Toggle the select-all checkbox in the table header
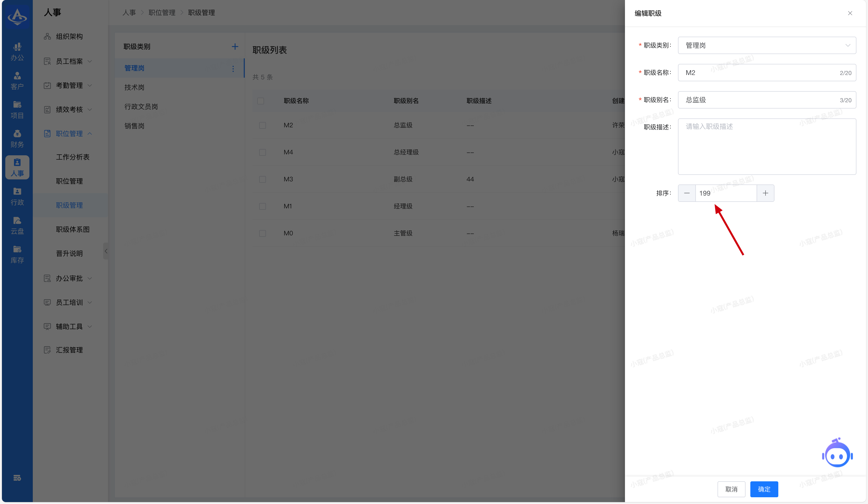Image resolution: width=868 pixels, height=504 pixels. [261, 101]
